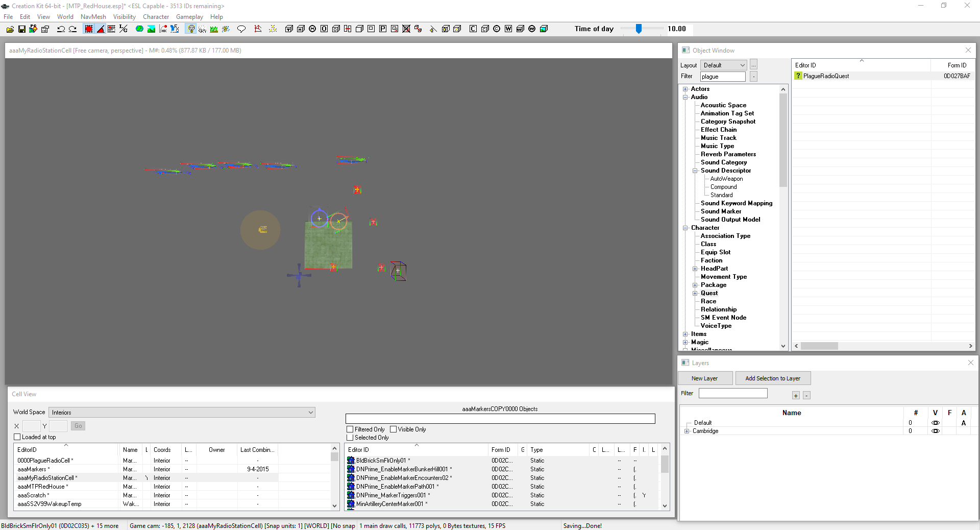The height and width of the screenshot is (530, 980).
Task: Click the grass toolbar icon
Action: coord(214,29)
